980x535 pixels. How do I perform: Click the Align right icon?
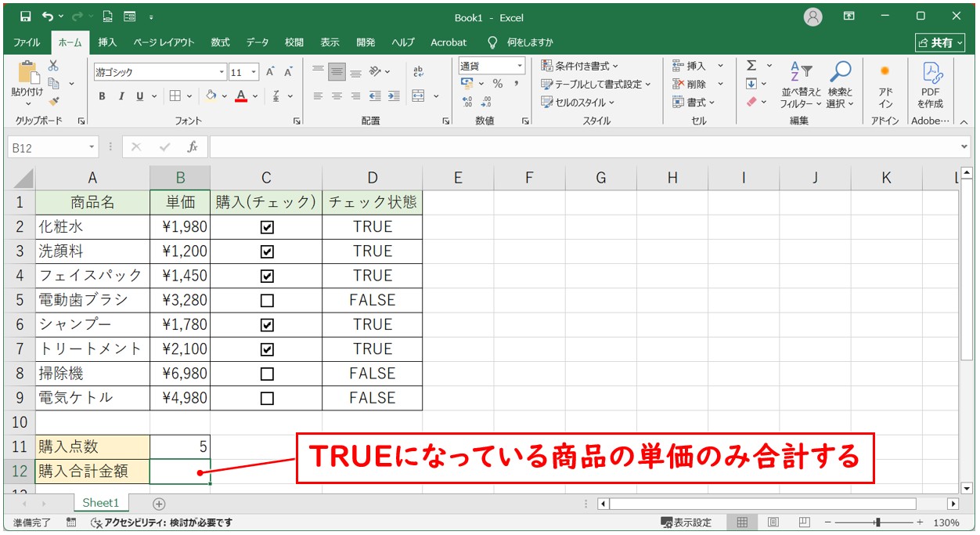click(x=355, y=96)
